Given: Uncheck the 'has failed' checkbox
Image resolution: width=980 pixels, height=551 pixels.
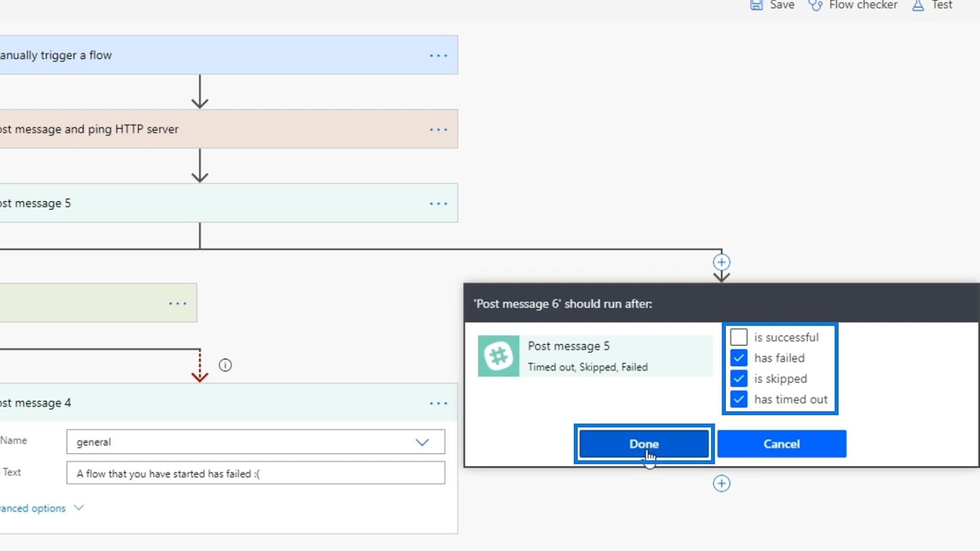Looking at the screenshot, I should (x=739, y=358).
